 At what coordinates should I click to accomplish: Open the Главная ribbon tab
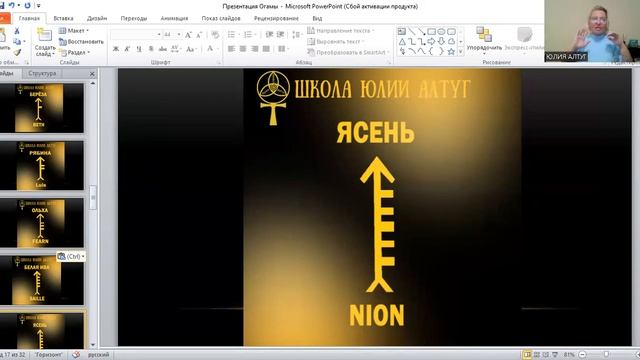tap(29, 18)
